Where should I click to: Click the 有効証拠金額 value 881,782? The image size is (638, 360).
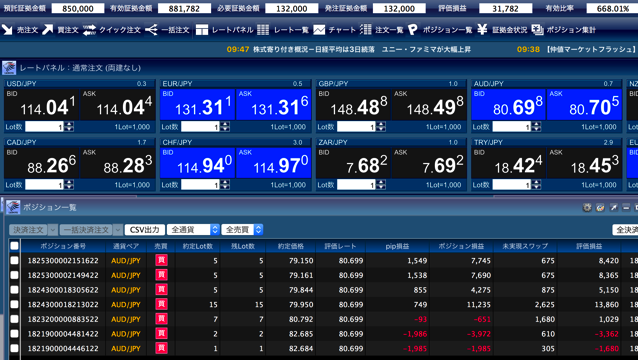click(184, 8)
